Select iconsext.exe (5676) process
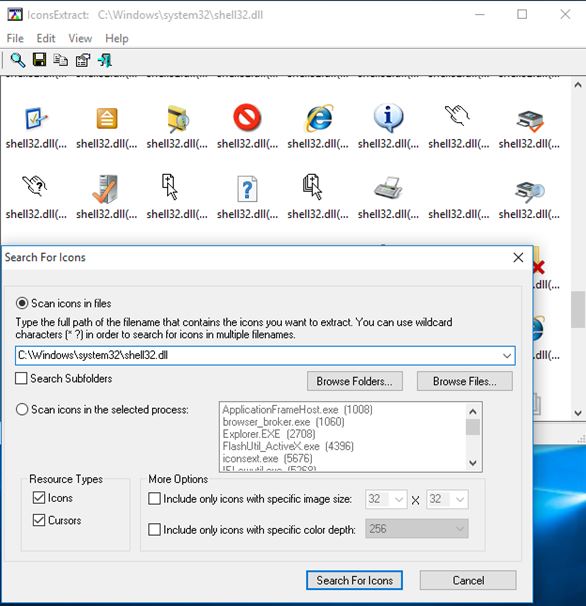The height and width of the screenshot is (606, 586). coord(267,459)
